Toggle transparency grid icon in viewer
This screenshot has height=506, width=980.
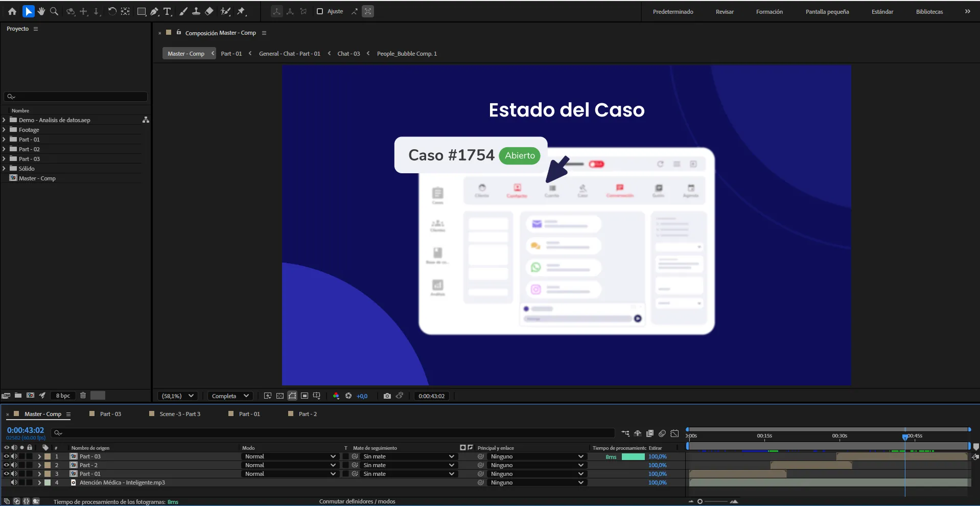tap(279, 396)
